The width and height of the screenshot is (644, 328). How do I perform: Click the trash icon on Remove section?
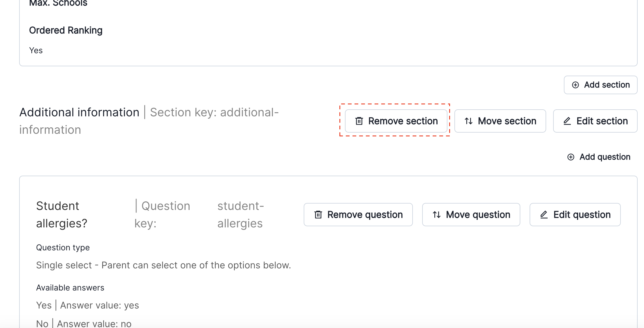359,121
